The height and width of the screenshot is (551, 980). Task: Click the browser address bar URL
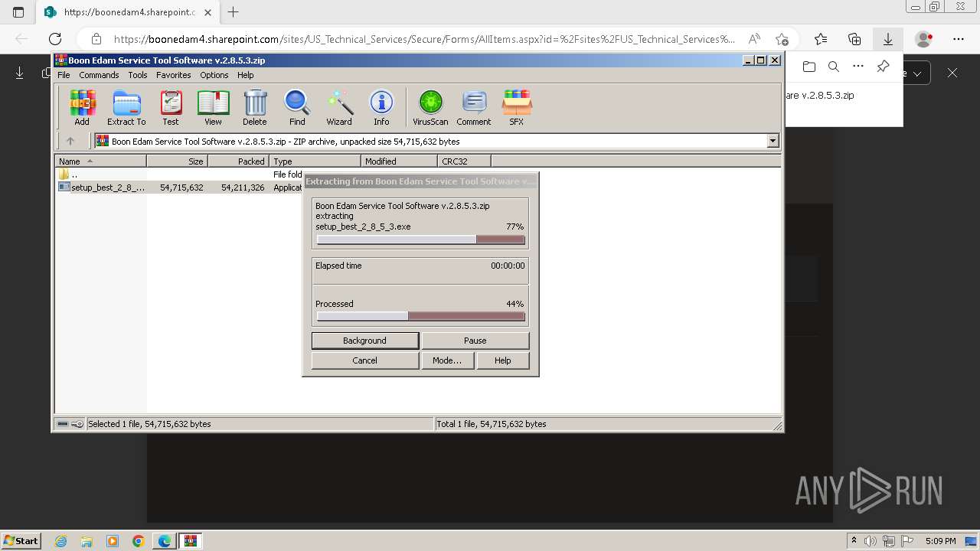pos(424,39)
